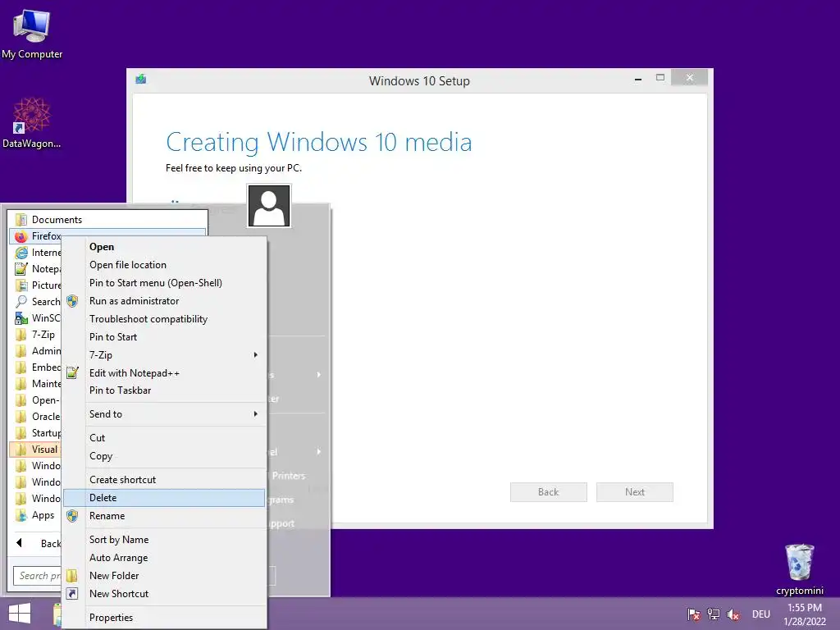
Task: Click the Oracle folder entry
Action: [x=35, y=417]
